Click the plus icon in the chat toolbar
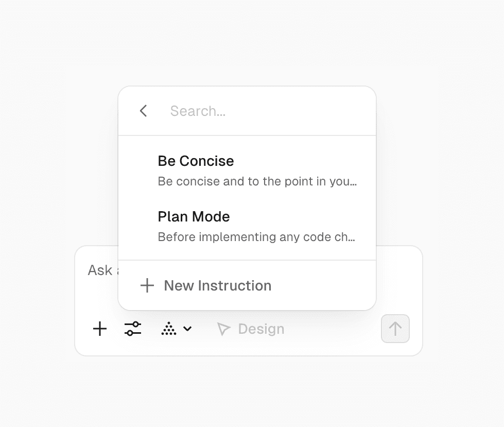The width and height of the screenshot is (504, 427). pos(99,329)
